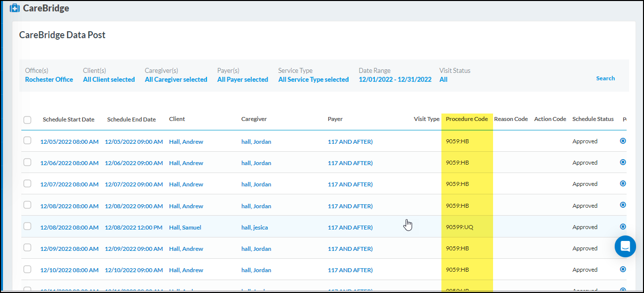Click the radio icon in the 12/06/2022 row
The image size is (644, 293).
tap(623, 162)
